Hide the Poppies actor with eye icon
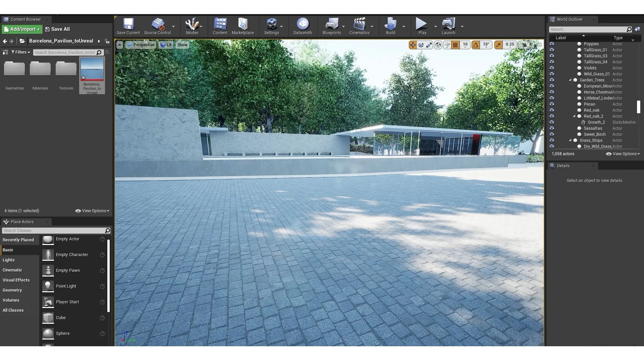 click(552, 44)
